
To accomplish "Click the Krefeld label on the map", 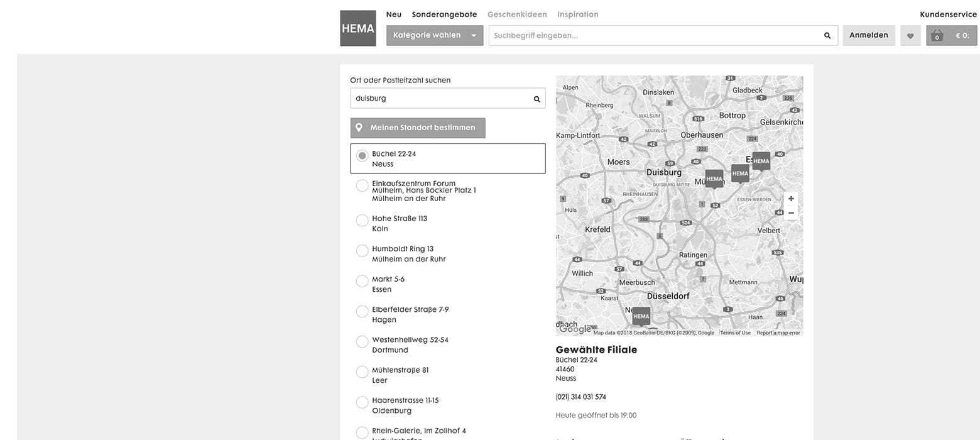I will point(597,230).
